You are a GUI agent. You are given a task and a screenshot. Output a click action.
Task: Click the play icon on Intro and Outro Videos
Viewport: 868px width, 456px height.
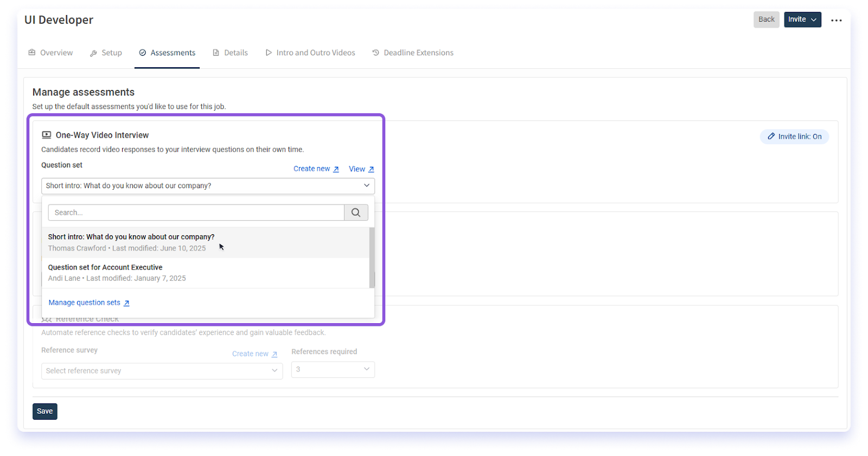[x=269, y=53]
